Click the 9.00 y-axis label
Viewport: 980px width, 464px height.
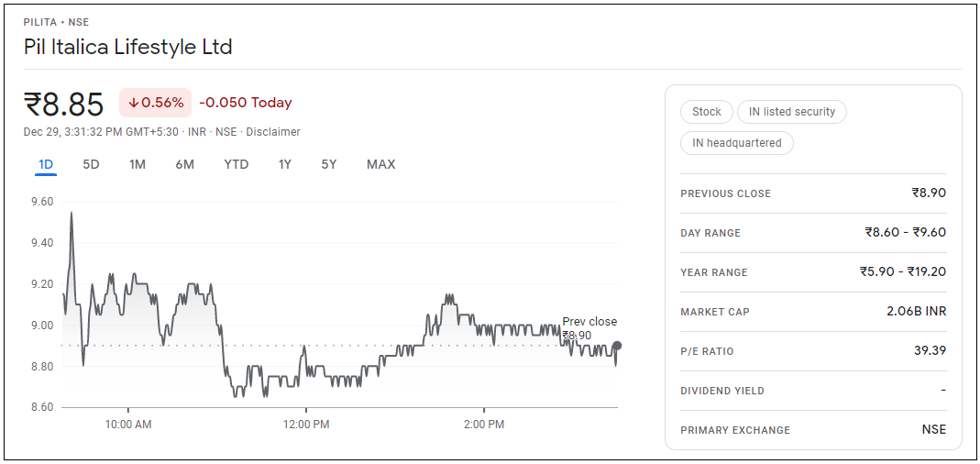[x=42, y=326]
